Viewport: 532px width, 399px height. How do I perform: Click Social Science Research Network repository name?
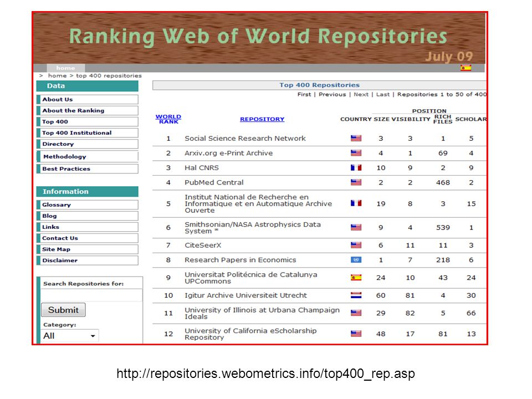(245, 139)
